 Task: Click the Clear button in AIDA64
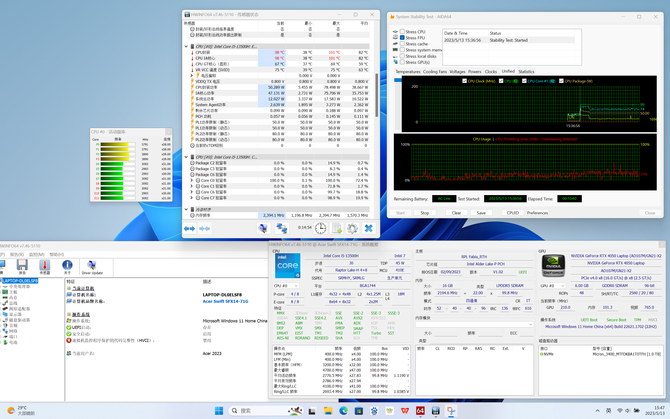point(456,213)
